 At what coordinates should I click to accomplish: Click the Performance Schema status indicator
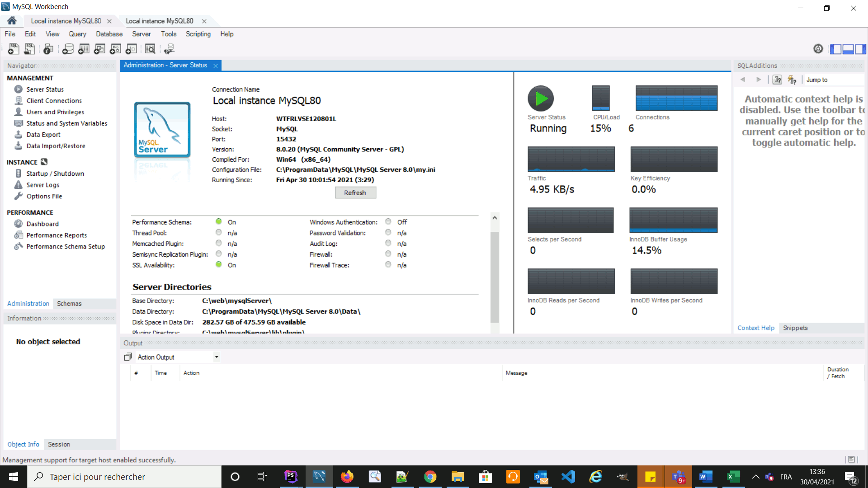219,221
